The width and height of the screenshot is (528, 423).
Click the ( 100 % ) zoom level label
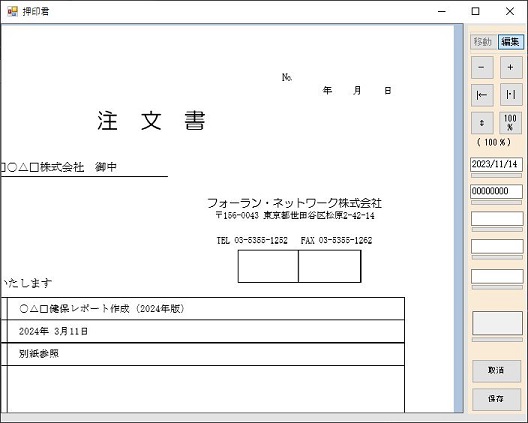[494, 142]
